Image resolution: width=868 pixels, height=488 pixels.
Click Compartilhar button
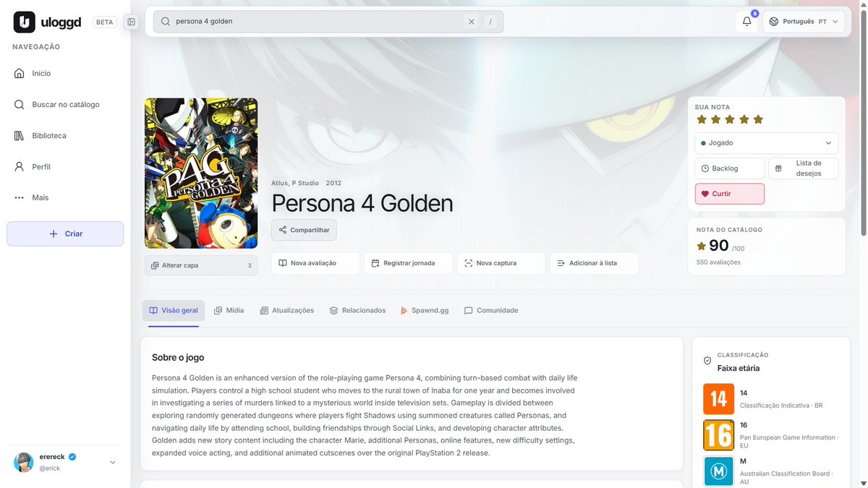coord(304,230)
